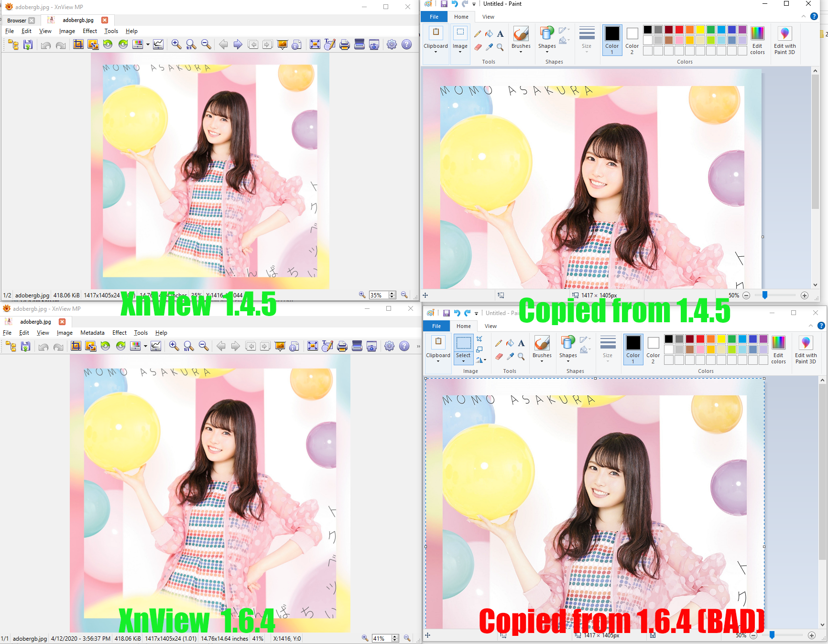Click the Resize icon in the lower Paint ribbon

(479, 349)
